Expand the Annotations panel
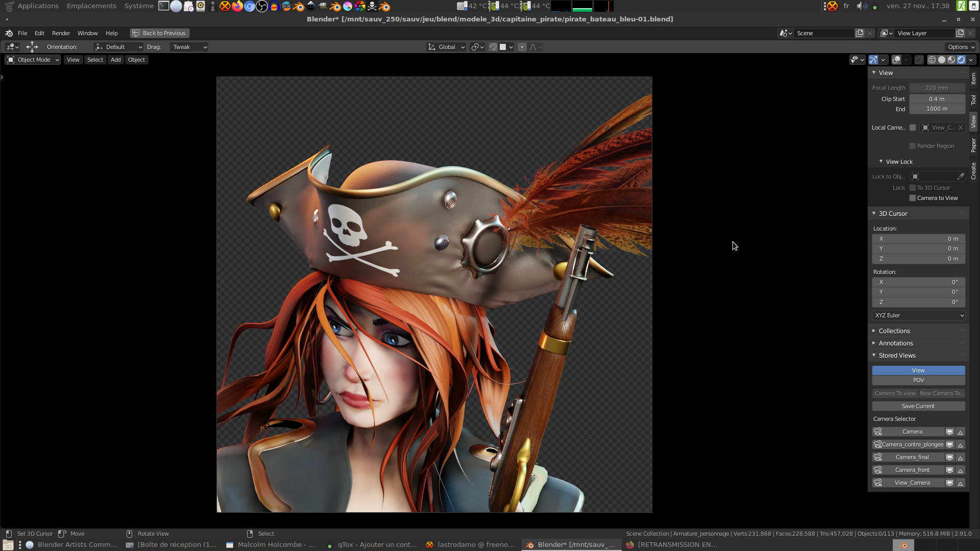The image size is (980, 551). point(874,343)
